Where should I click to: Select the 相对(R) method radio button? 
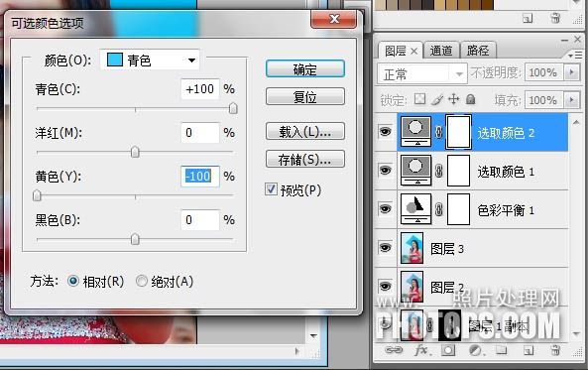click(x=73, y=281)
